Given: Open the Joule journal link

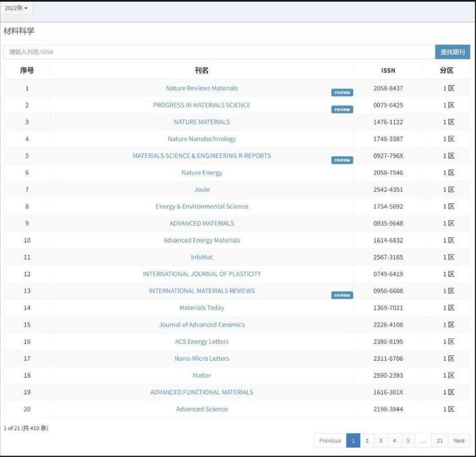Looking at the screenshot, I should tap(201, 189).
